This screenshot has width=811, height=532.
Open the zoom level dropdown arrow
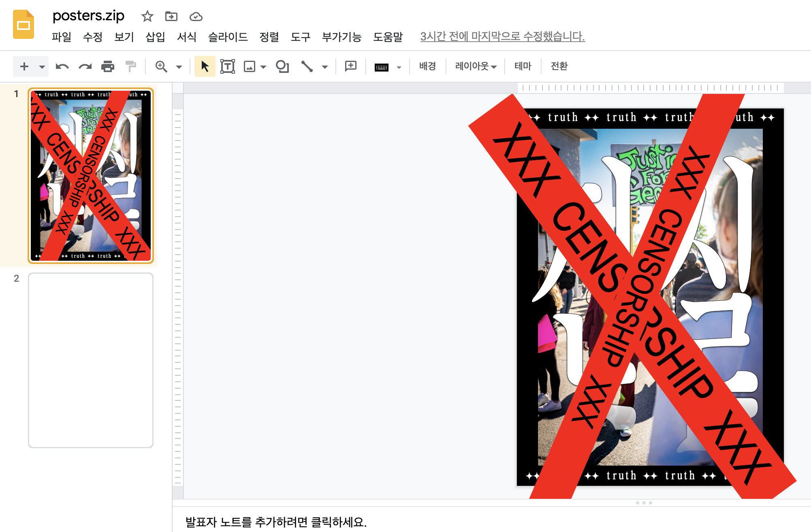pos(179,67)
